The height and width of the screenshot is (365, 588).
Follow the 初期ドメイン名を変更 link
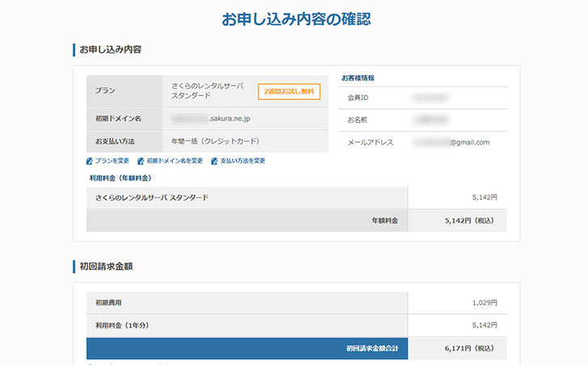(174, 161)
